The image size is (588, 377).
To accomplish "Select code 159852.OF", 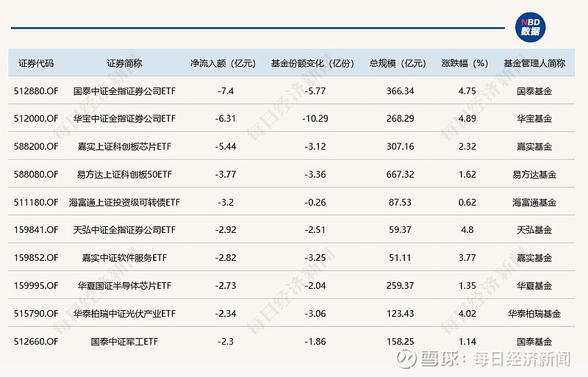I will [x=36, y=258].
